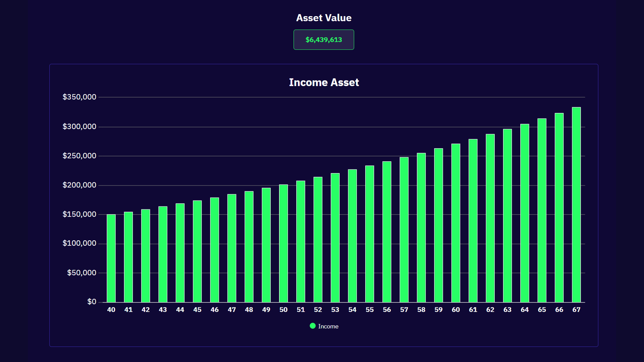644x362 pixels.
Task: Select the bar for age 50
Action: 283,243
